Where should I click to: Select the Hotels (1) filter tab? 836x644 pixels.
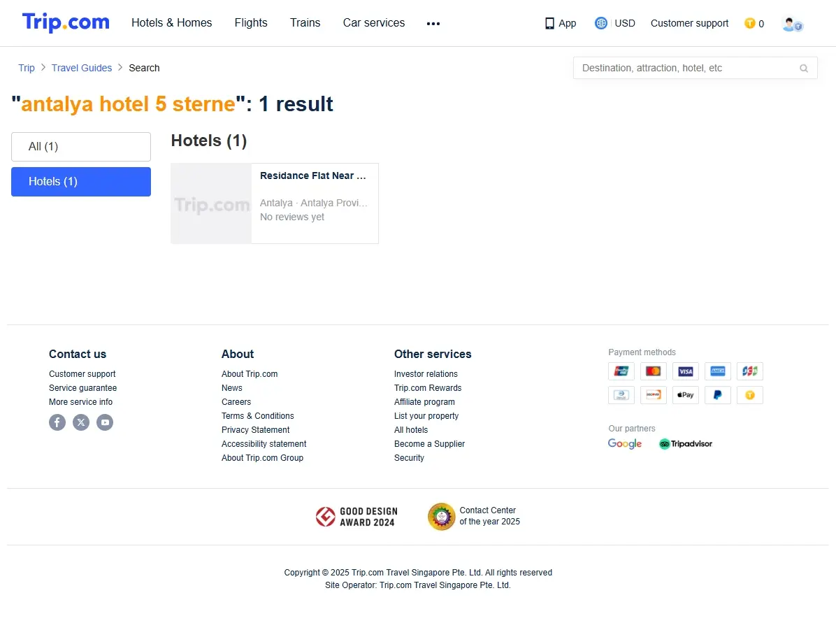81,182
